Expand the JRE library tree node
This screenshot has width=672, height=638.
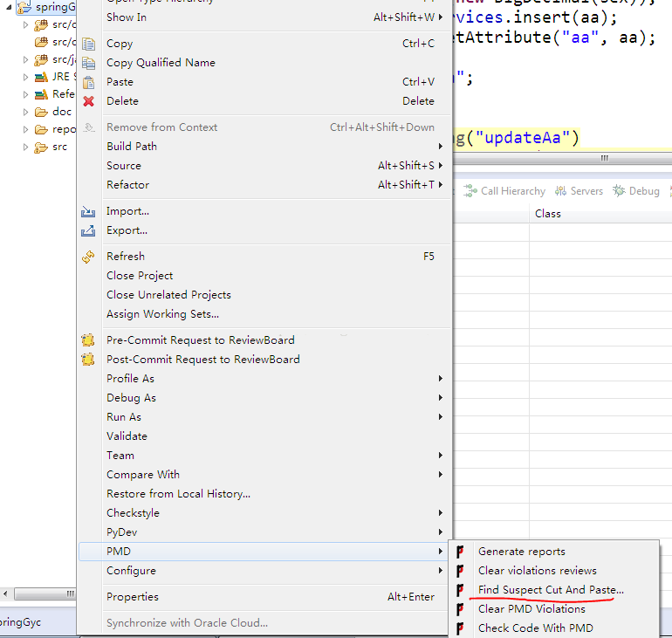[25, 77]
